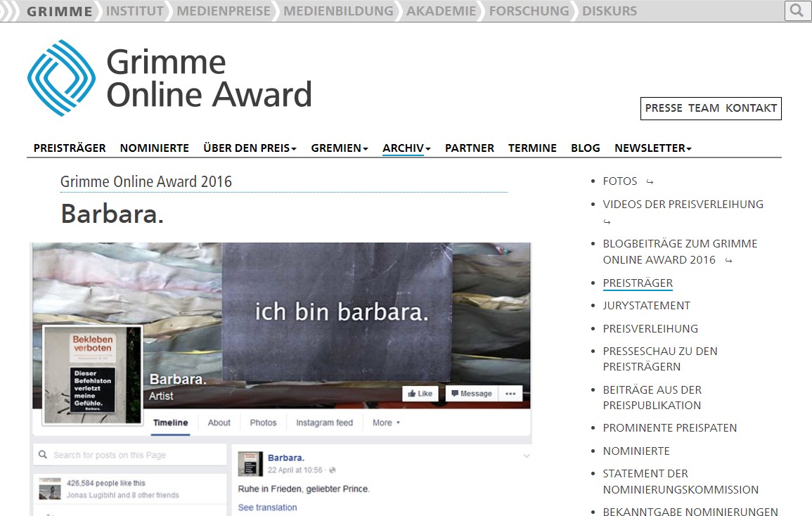
Task: Click the Bekleben verboten profile picture
Action: 92,375
